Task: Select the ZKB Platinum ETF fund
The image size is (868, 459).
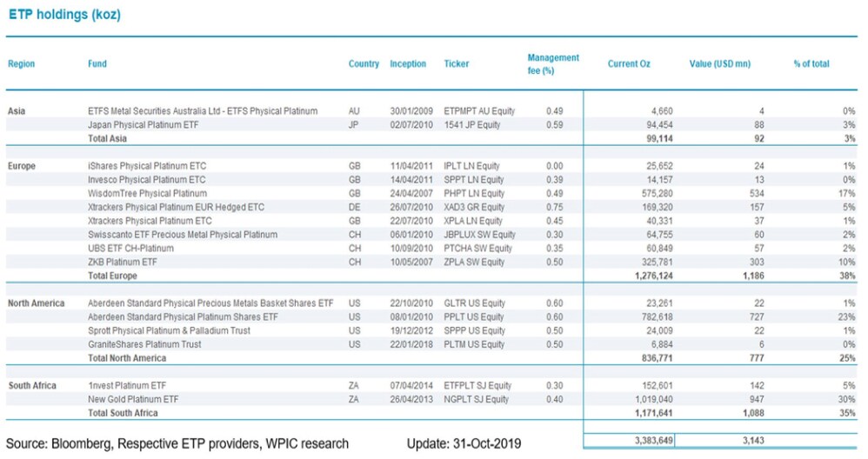Action: pyautogui.click(x=123, y=262)
